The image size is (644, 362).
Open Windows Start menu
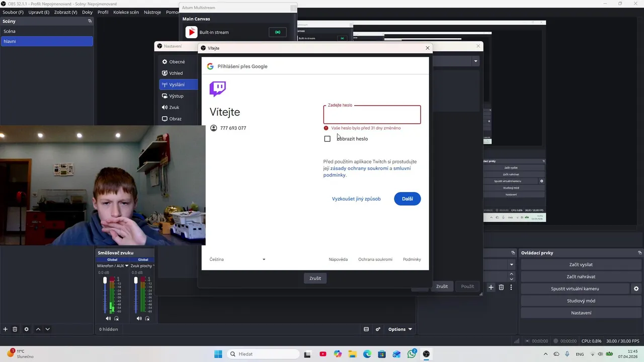[218, 354]
